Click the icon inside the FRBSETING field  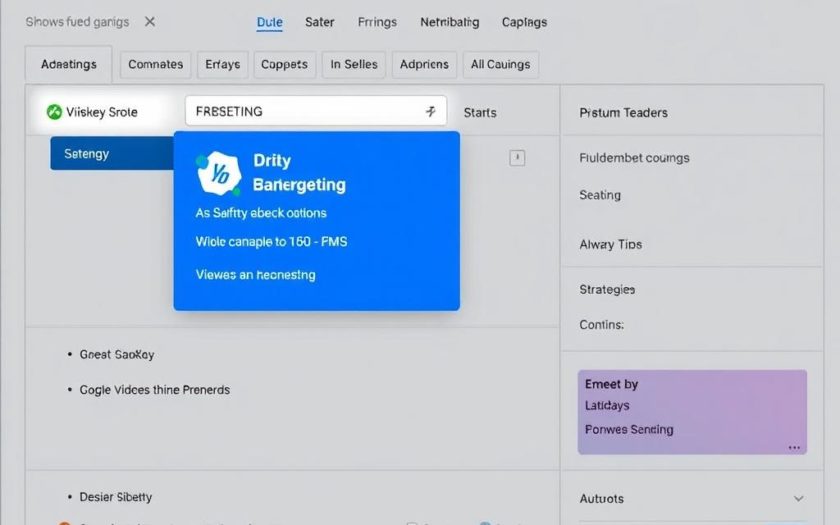click(431, 112)
